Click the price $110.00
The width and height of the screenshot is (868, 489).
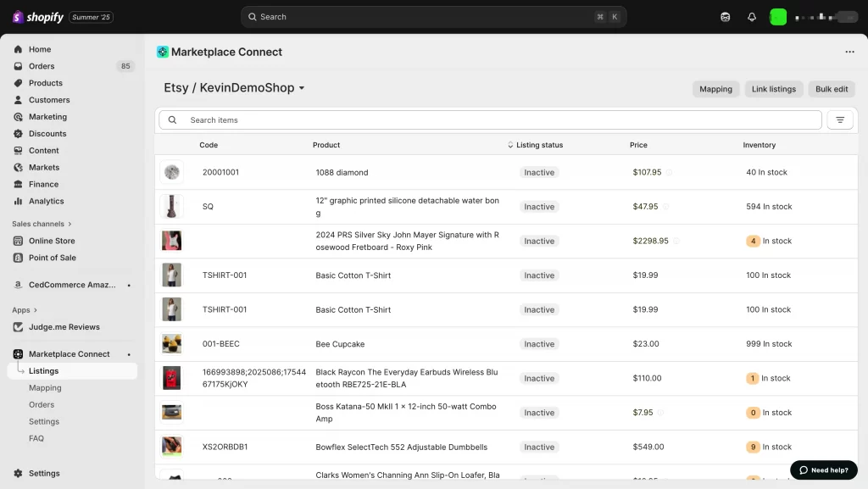647,378
